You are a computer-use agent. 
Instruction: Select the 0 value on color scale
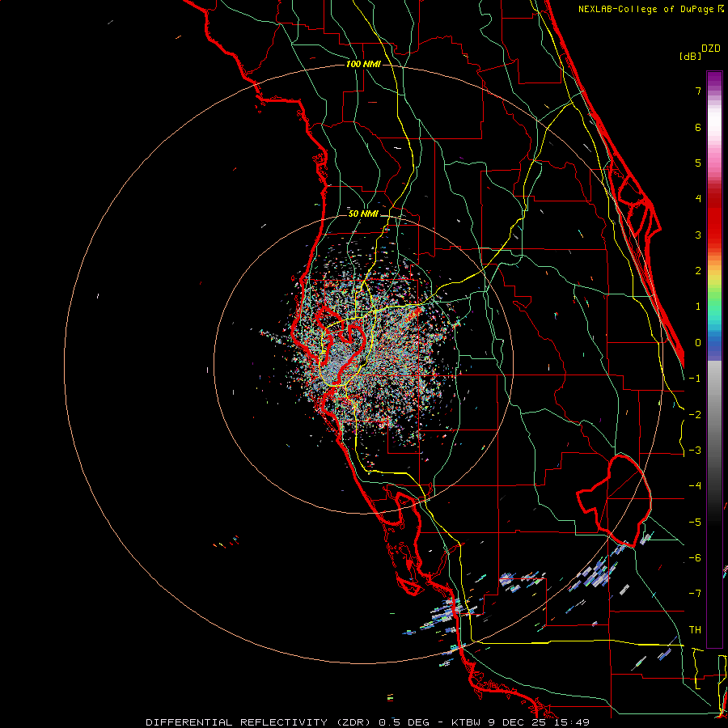(698, 343)
